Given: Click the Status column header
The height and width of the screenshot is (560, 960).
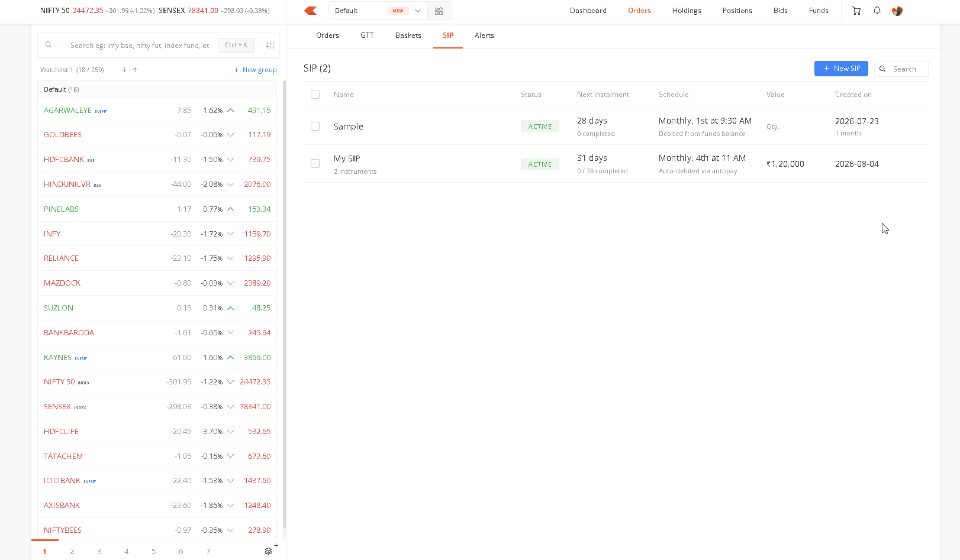Looking at the screenshot, I should [531, 95].
